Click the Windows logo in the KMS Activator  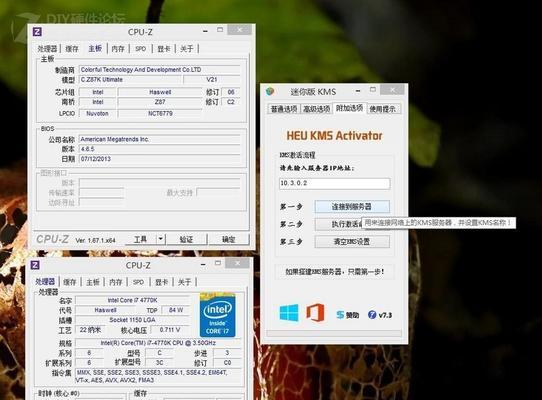[x=289, y=313]
